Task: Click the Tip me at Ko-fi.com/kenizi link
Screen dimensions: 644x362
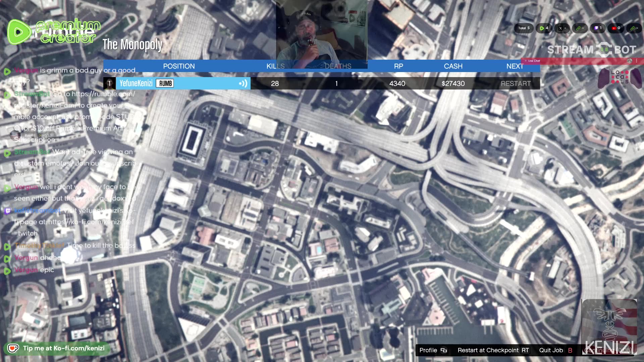Action: pyautogui.click(x=64, y=348)
